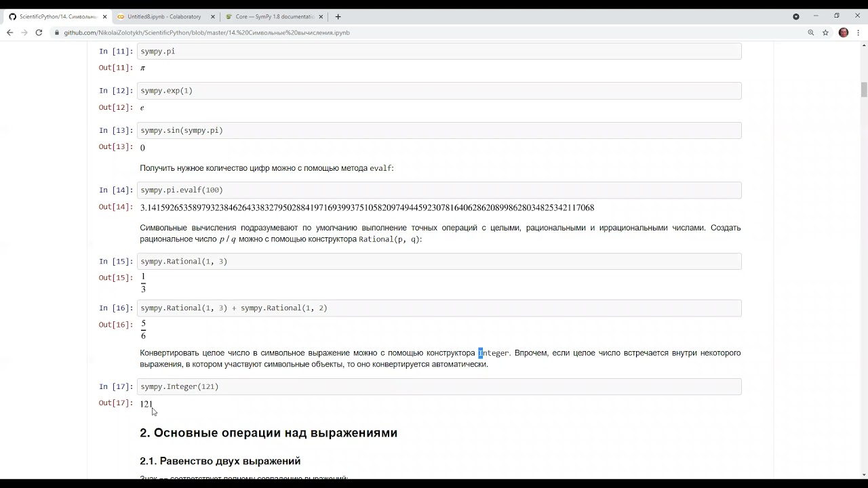Click the In [14] prompt label
The width and height of the screenshot is (868, 488).
(x=116, y=190)
